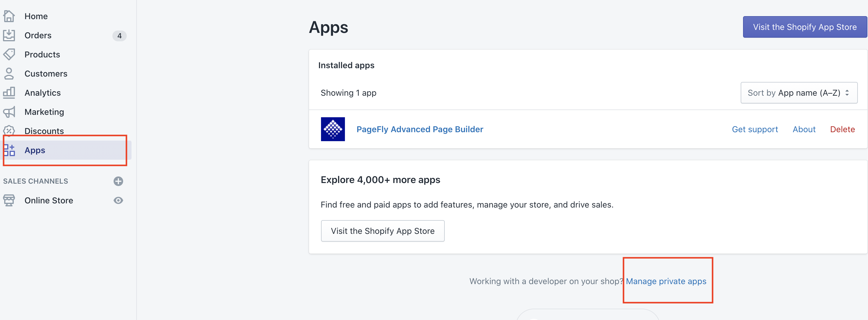Screen dimensions: 868x320
Task: Click the Apps grid icon
Action: (x=9, y=150)
